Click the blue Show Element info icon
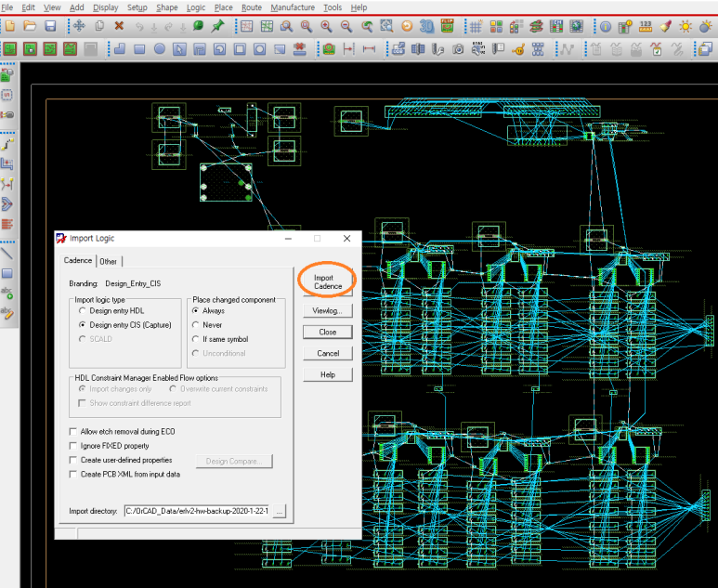 [x=605, y=26]
